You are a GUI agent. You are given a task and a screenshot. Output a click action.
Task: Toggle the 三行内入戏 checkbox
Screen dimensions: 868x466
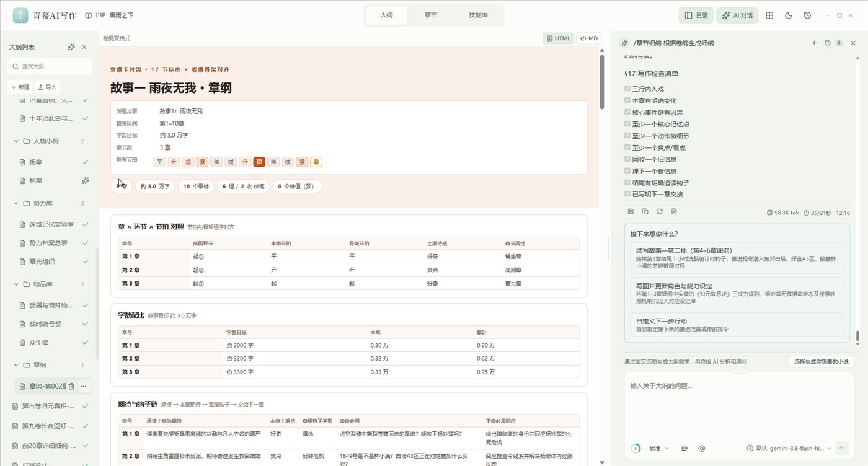click(x=627, y=89)
